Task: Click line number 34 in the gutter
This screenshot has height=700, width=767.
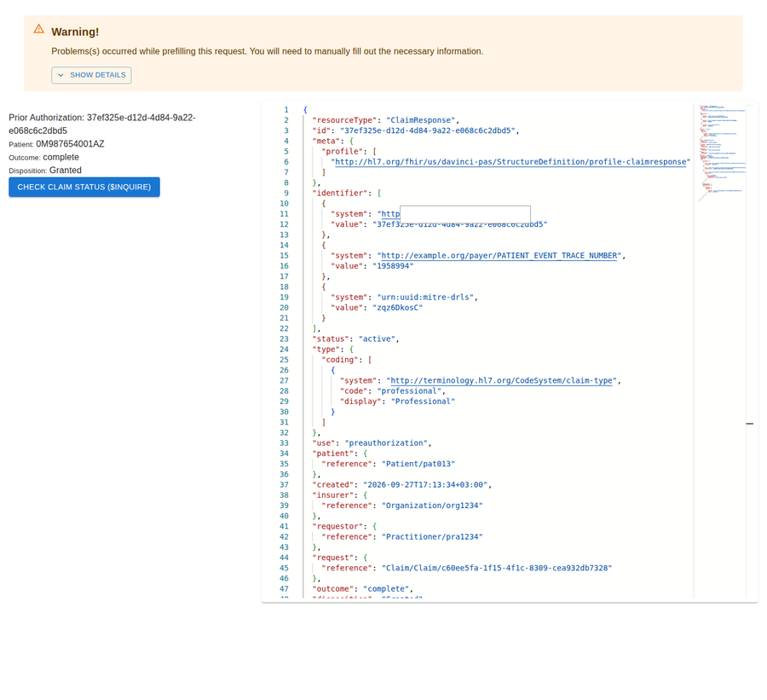Action: (x=284, y=454)
